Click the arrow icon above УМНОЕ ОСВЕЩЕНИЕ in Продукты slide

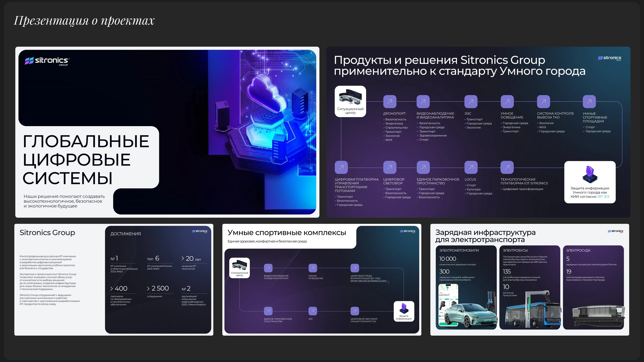coord(507,101)
